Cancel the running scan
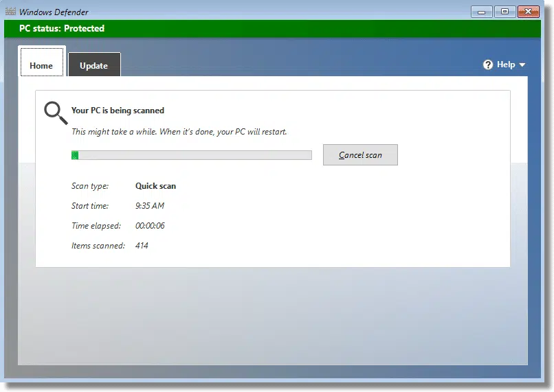The image size is (554, 392). pos(360,155)
